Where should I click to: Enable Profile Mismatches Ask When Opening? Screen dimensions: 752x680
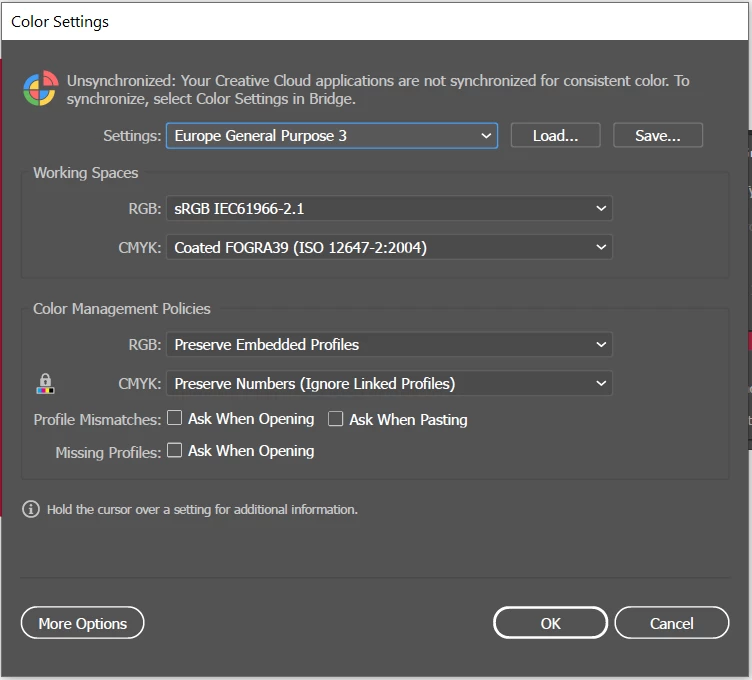tap(175, 418)
